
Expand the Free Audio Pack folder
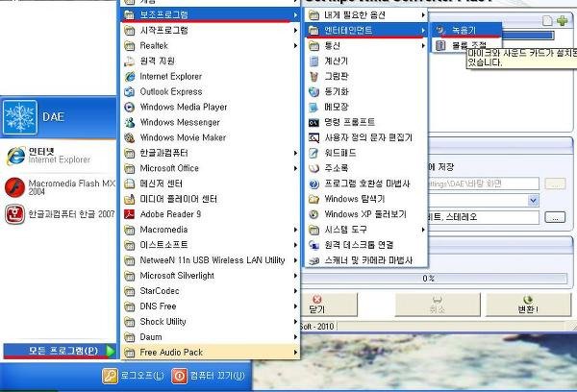(211, 353)
